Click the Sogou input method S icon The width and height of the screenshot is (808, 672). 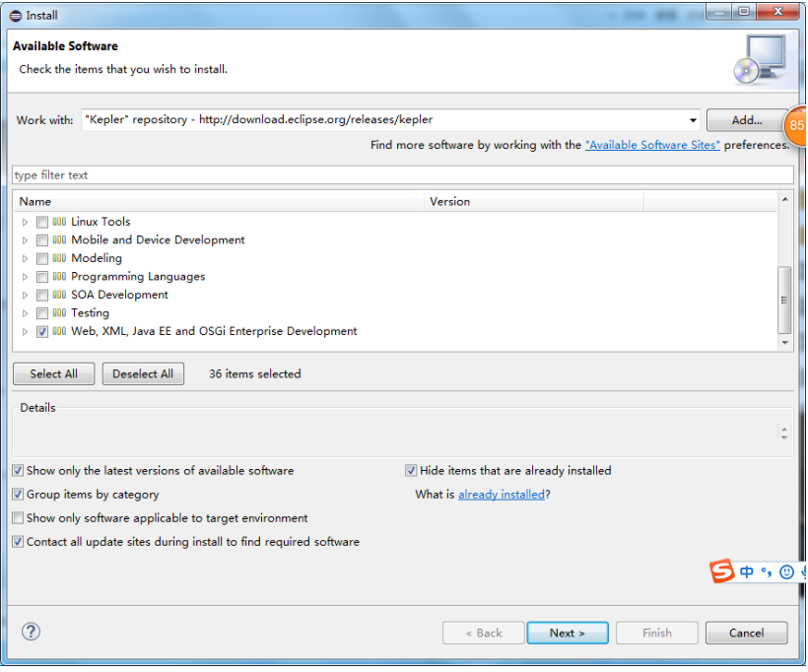point(722,571)
